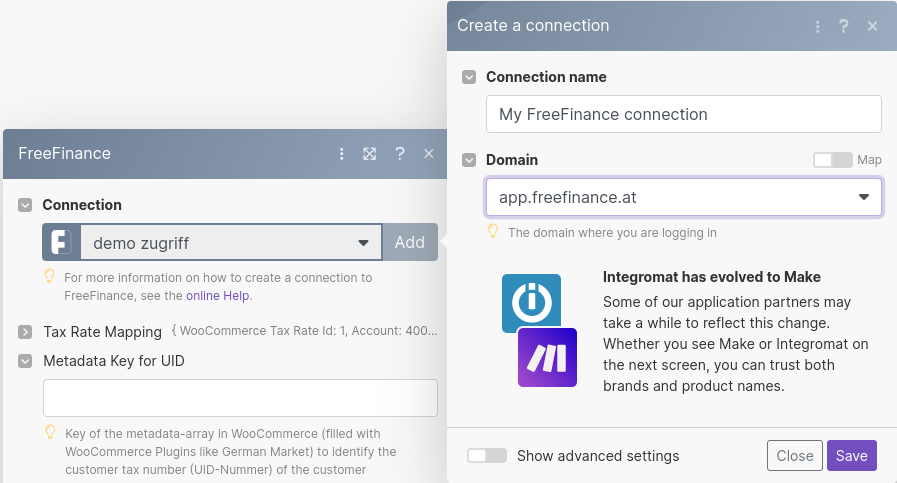Click the Add connection button

point(410,242)
